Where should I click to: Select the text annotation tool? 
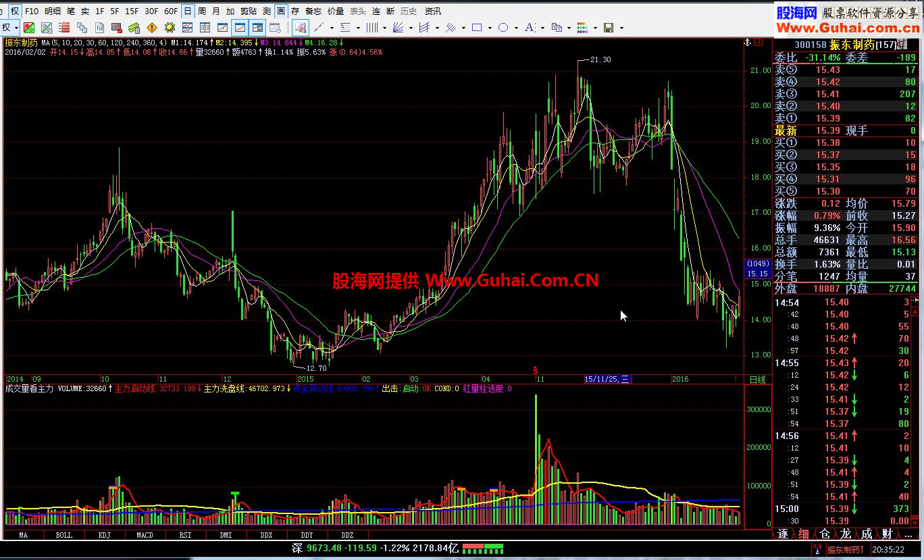(530, 28)
